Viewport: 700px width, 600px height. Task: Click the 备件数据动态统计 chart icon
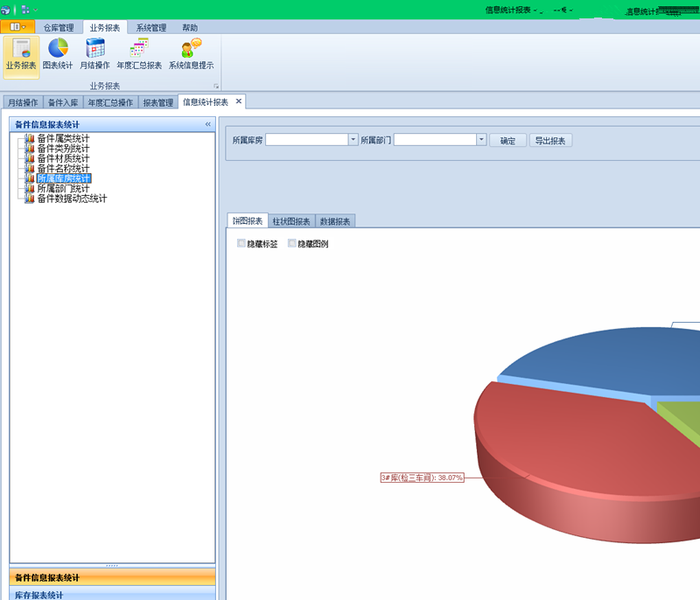[x=30, y=198]
